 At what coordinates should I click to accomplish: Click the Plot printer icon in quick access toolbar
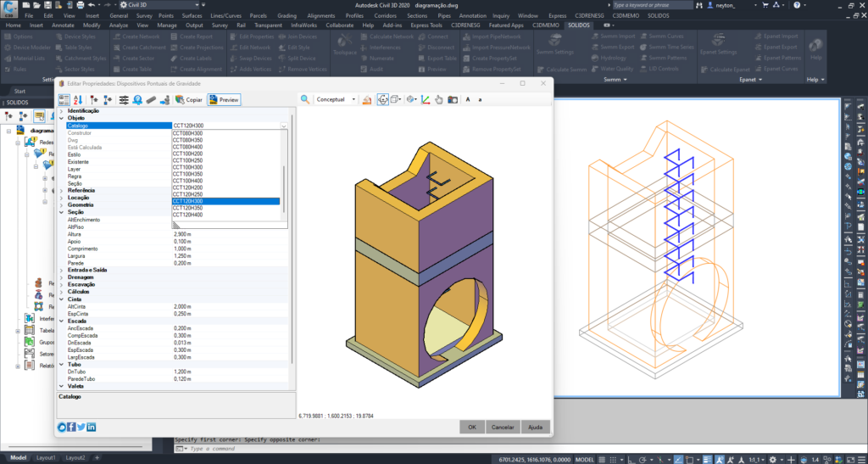coord(81,5)
